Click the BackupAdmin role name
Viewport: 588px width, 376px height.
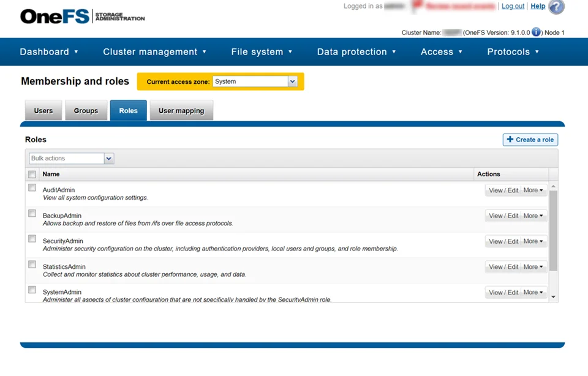62,216
